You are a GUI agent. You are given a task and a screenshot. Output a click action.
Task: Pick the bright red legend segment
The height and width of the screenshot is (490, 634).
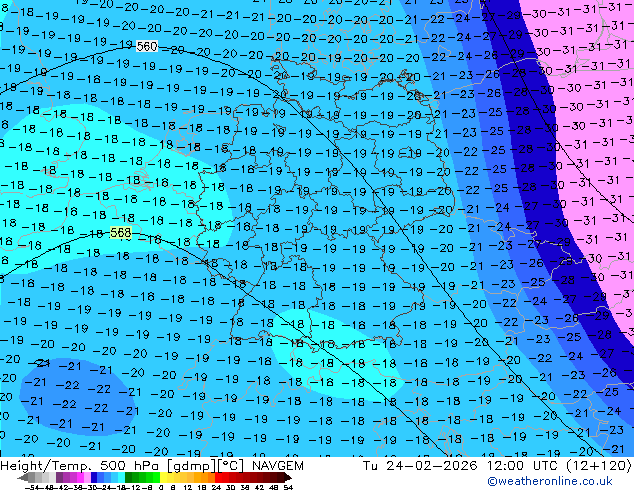tap(218, 478)
